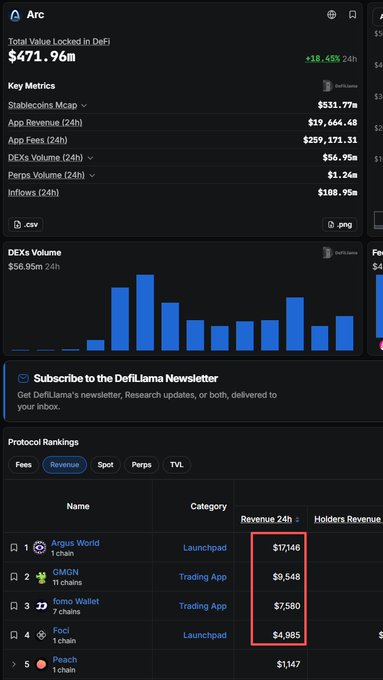Click the last DEXs Volume bar
Viewport: 383px width, 680px height.
344,333
